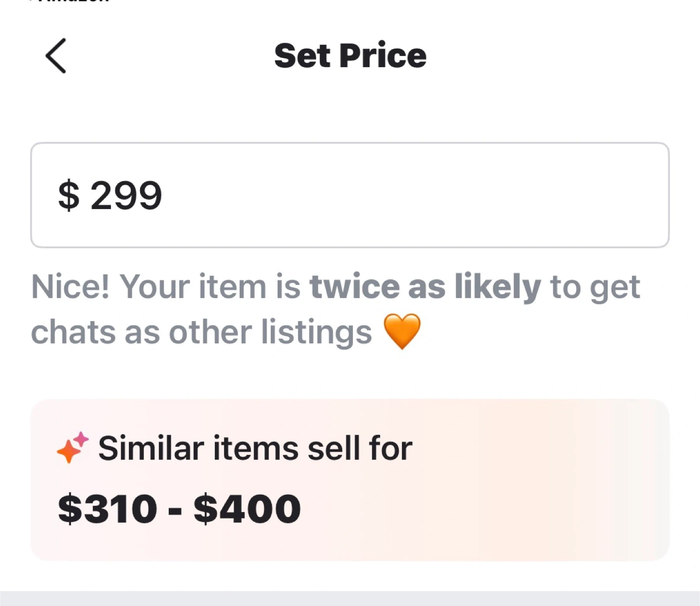Click the sparkle icon in suggestion card
This screenshot has height=606, width=700.
(x=72, y=447)
